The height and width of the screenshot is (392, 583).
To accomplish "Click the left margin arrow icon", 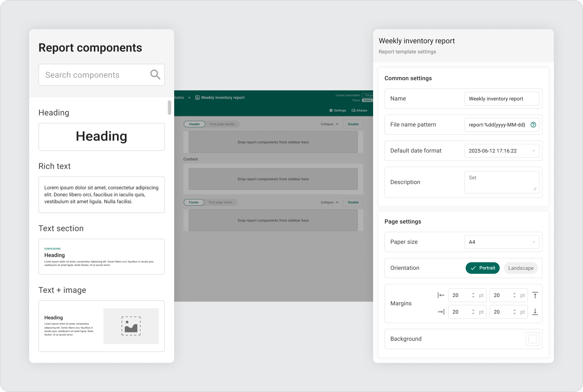I will 441,295.
